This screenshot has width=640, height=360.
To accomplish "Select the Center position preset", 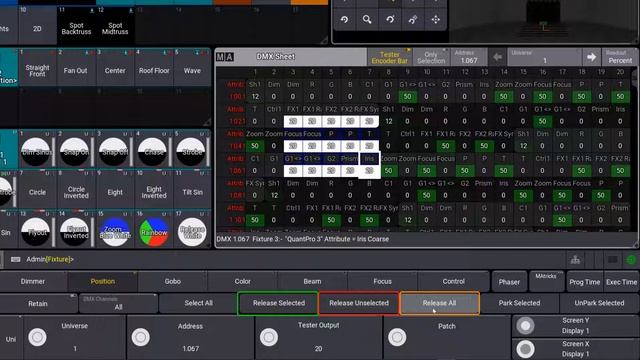I will tap(115, 68).
